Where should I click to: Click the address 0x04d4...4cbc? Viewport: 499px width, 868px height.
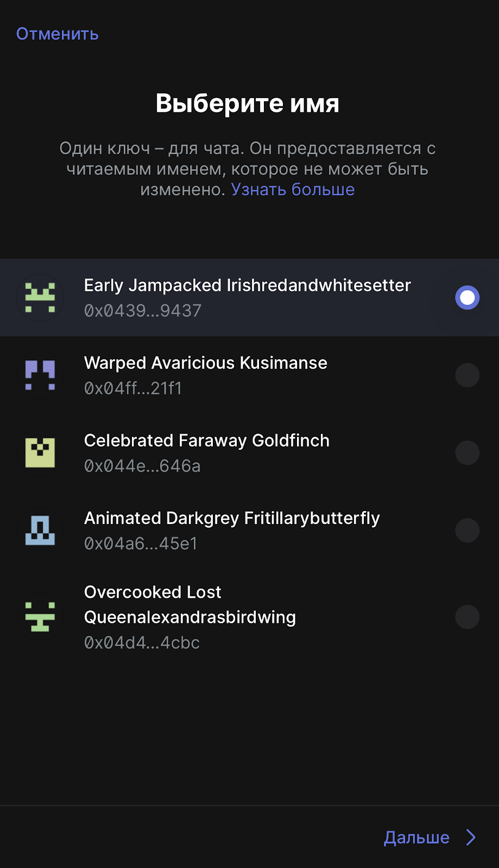[142, 643]
